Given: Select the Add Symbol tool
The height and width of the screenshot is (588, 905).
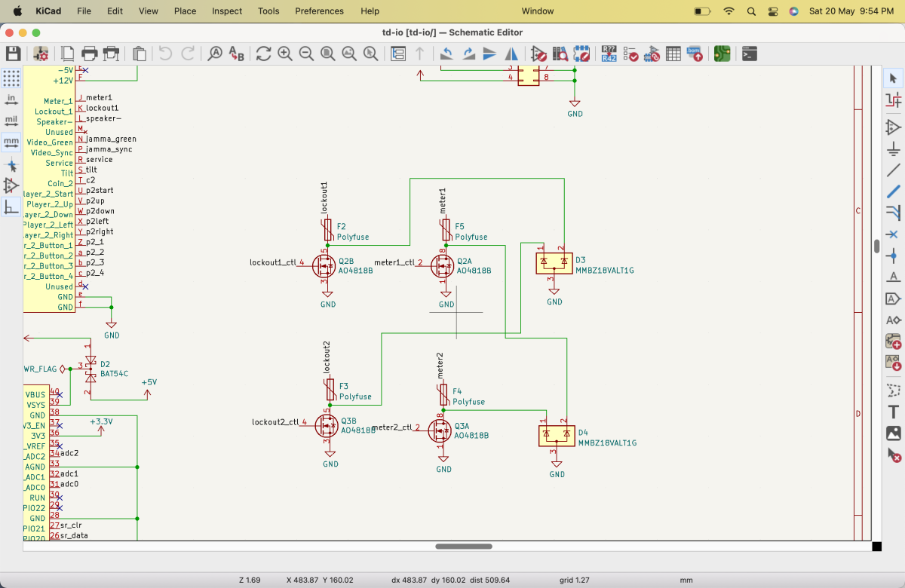Looking at the screenshot, I should [894, 127].
